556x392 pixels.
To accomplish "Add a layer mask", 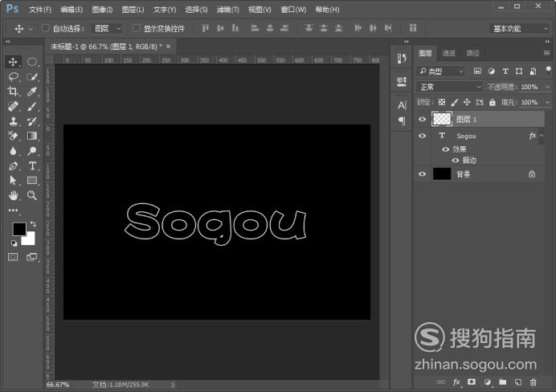I will pyautogui.click(x=472, y=382).
